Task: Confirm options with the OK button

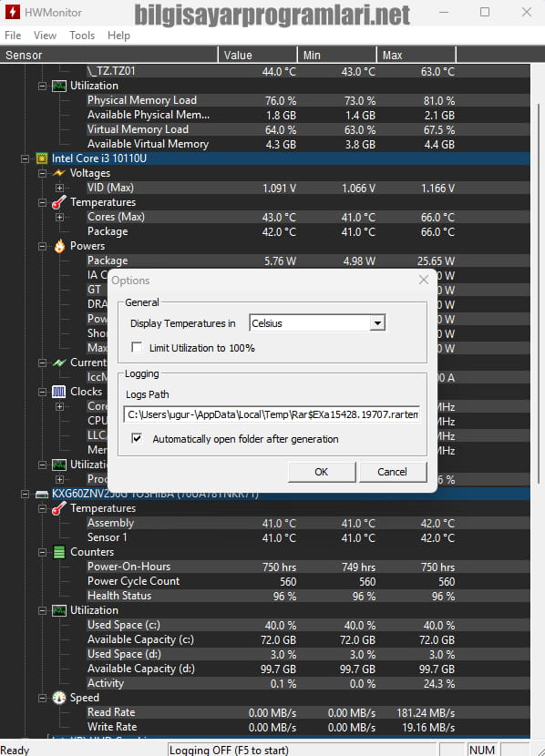Action: tap(322, 472)
